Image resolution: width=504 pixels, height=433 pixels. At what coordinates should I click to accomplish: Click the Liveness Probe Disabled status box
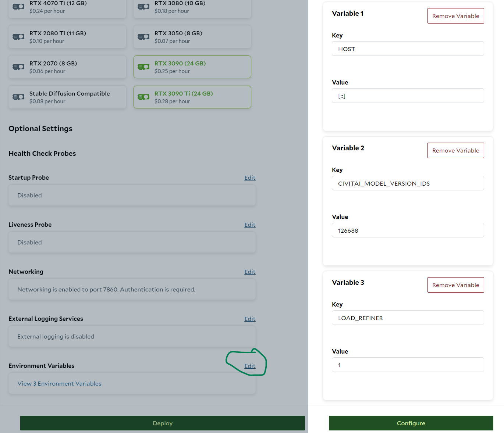(x=132, y=242)
